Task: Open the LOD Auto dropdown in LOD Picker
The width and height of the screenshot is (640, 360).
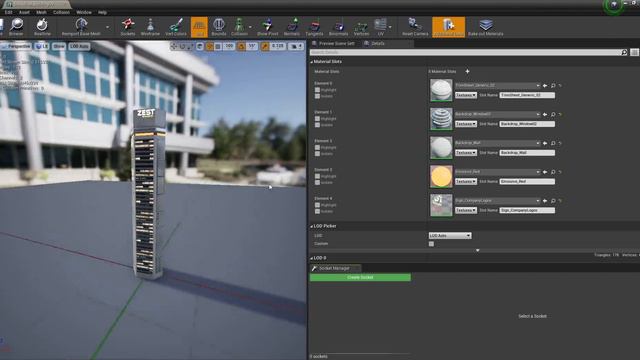Action: [450, 236]
